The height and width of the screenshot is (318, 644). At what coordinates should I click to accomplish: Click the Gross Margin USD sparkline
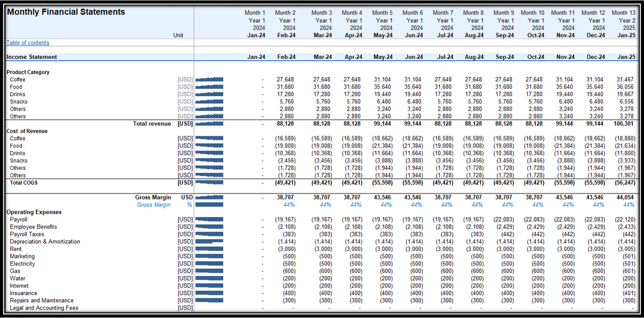pos(209,197)
